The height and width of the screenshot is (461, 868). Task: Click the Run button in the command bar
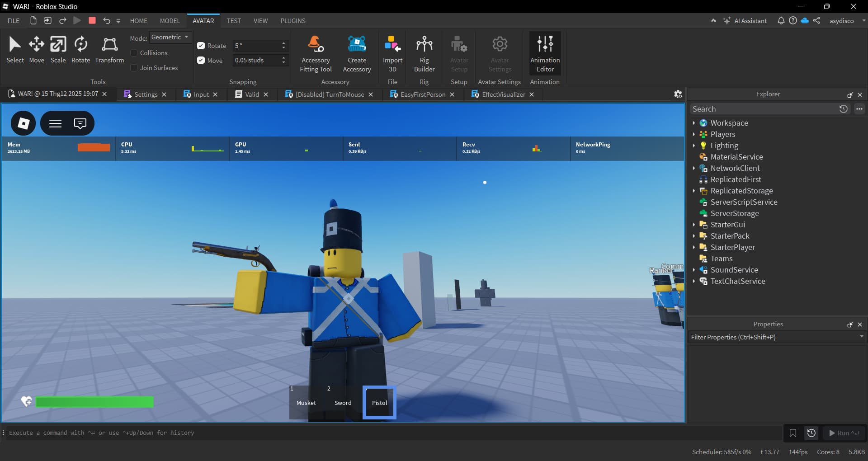click(843, 433)
